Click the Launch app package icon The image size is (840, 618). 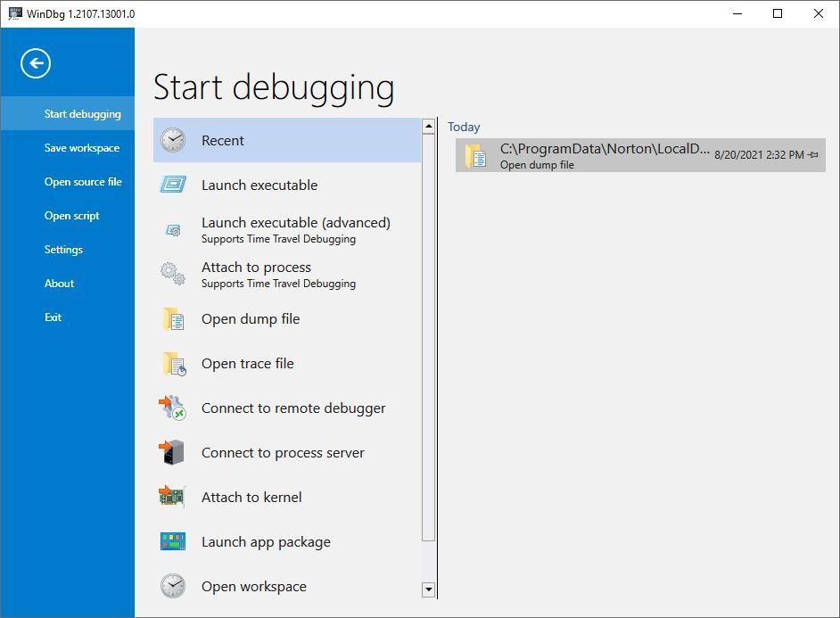171,541
